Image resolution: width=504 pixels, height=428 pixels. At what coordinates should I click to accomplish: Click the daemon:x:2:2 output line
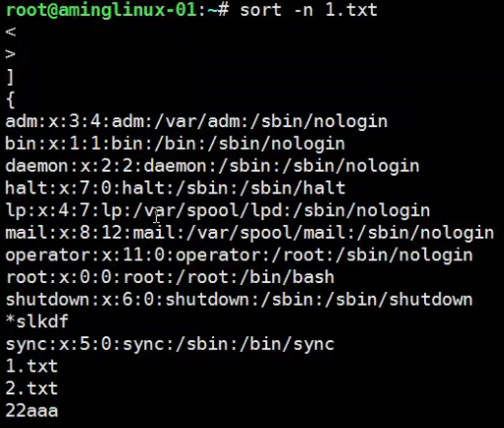[212, 166]
